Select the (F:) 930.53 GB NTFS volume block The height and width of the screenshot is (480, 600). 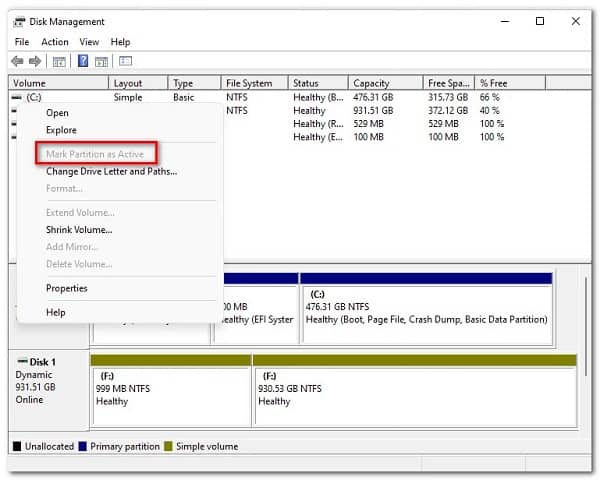coord(415,390)
